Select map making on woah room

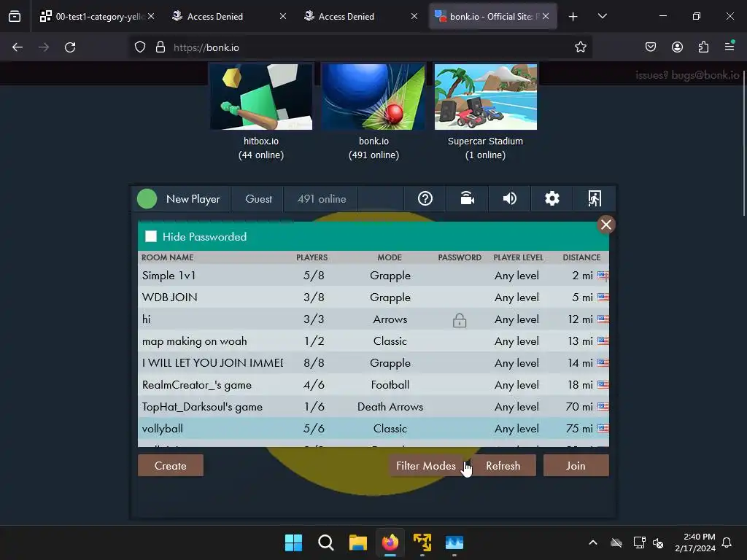tap(373, 341)
